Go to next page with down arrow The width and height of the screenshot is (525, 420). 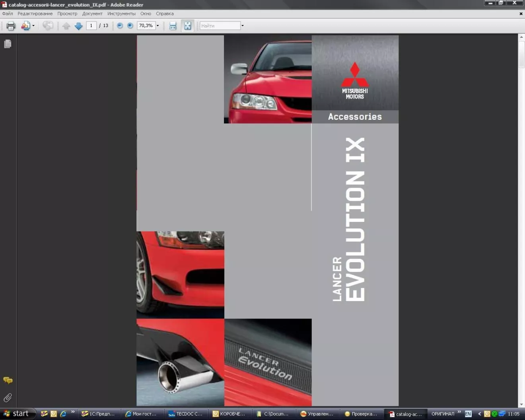[78, 26]
